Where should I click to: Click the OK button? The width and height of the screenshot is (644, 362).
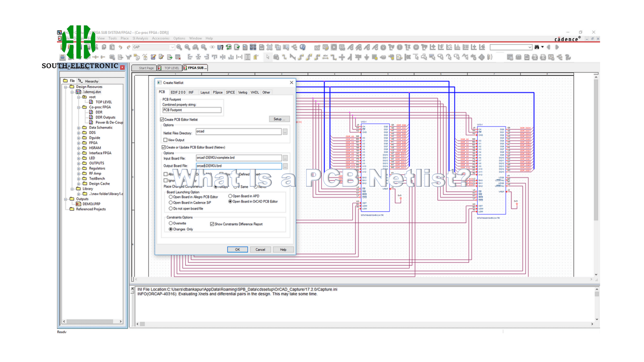tap(237, 249)
